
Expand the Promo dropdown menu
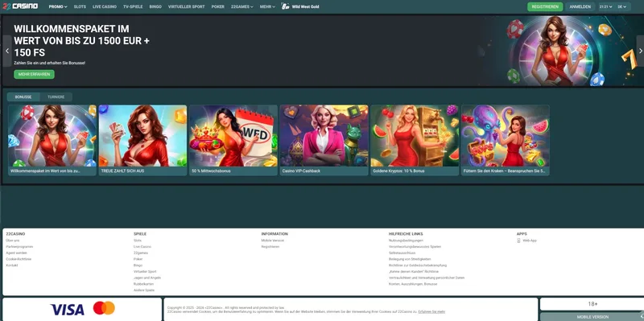click(x=58, y=6)
